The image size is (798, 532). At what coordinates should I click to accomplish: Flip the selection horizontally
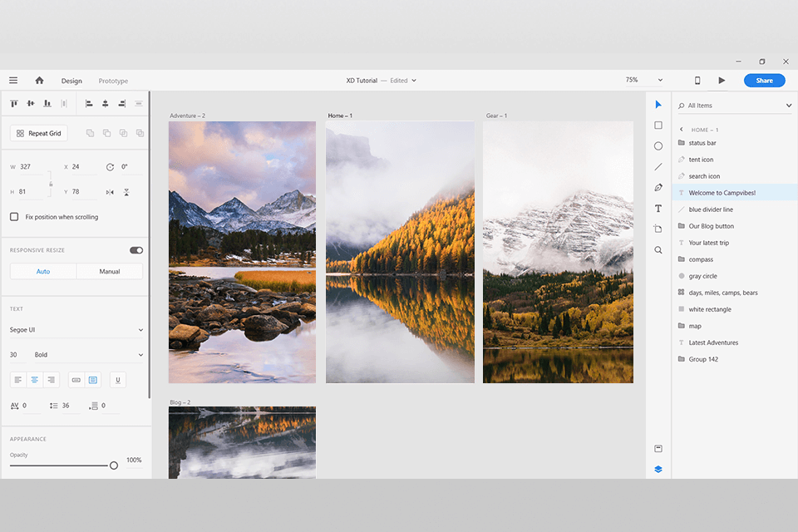pos(110,192)
